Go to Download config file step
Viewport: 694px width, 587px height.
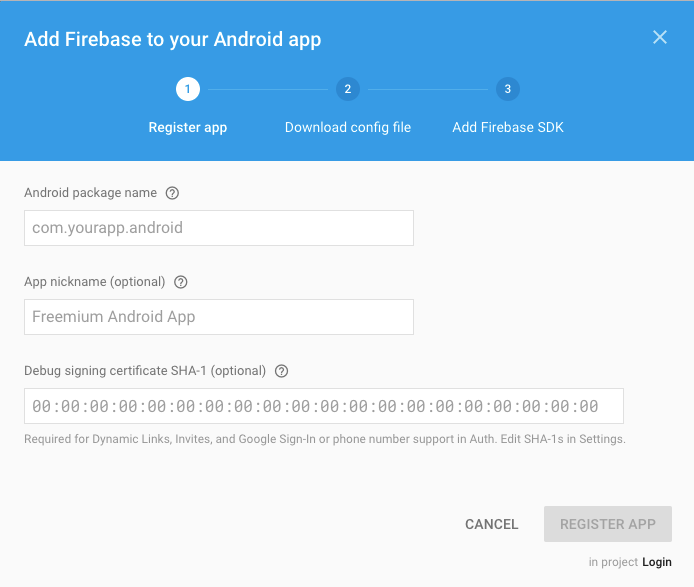pyautogui.click(x=348, y=127)
